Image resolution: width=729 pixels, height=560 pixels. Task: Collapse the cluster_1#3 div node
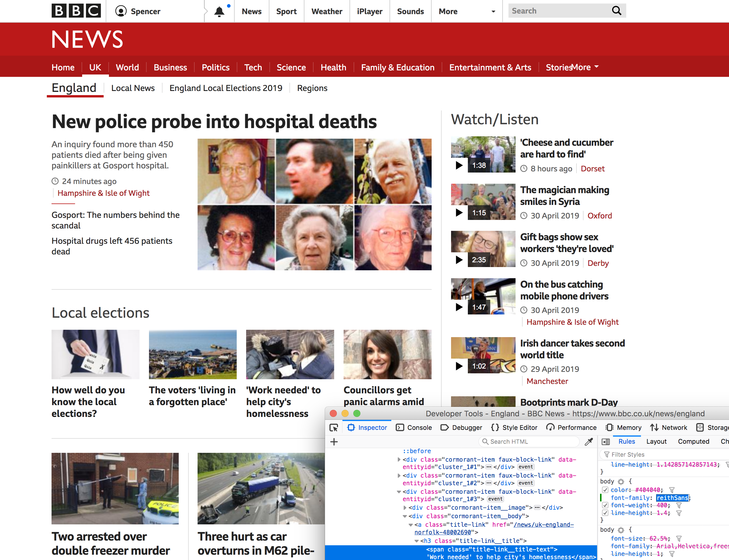coord(399,492)
